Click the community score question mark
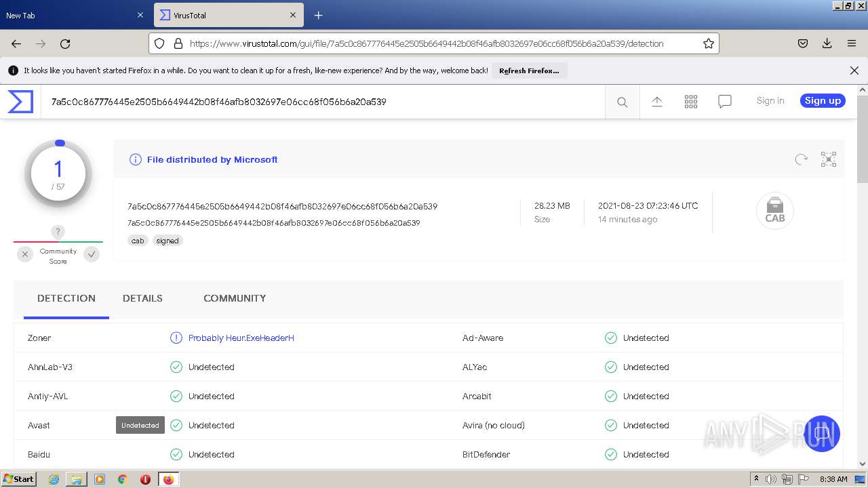Screen dimensions: 868x488 tap(58, 232)
